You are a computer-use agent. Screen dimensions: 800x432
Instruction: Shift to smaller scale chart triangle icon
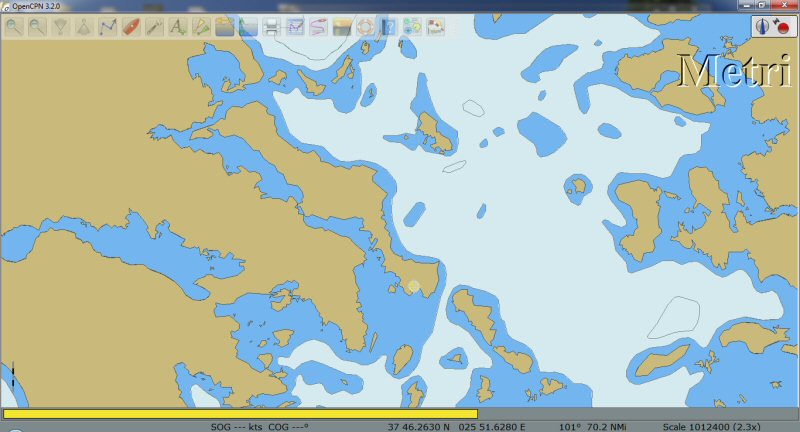click(84, 27)
